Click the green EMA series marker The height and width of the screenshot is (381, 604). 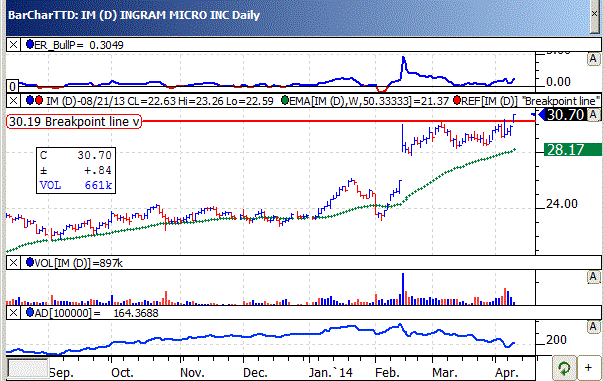coord(285,101)
